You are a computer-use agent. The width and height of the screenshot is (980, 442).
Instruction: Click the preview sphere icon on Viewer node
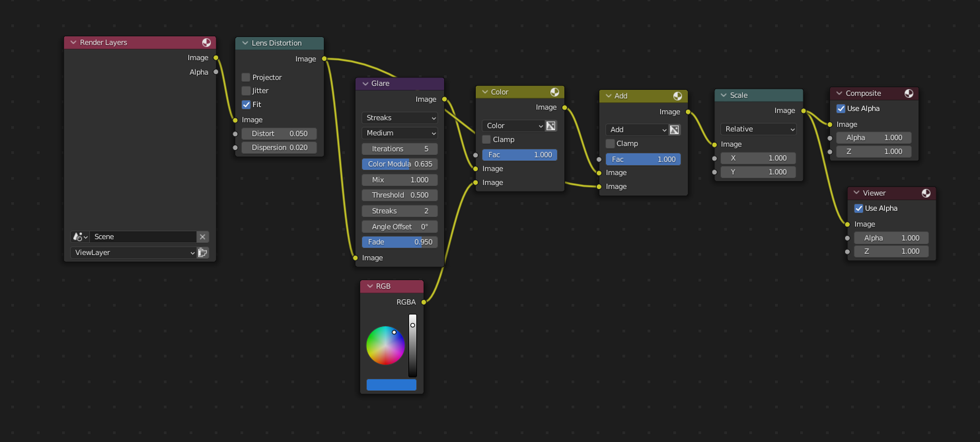click(x=927, y=193)
